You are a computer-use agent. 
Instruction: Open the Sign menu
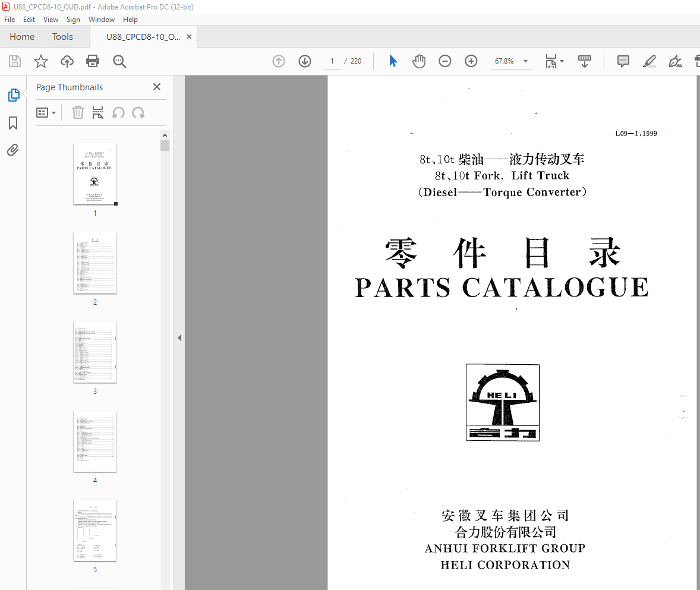click(73, 20)
